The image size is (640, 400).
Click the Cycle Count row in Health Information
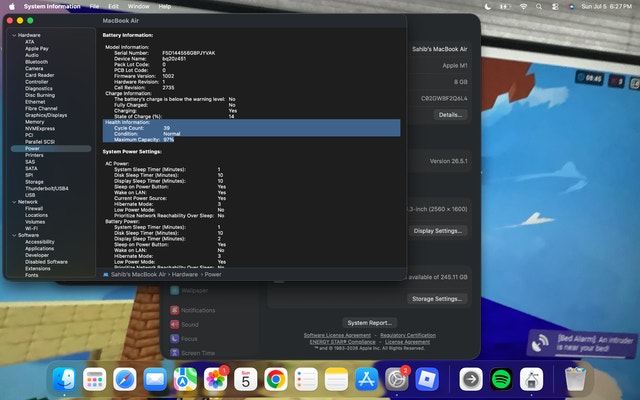pyautogui.click(x=251, y=128)
